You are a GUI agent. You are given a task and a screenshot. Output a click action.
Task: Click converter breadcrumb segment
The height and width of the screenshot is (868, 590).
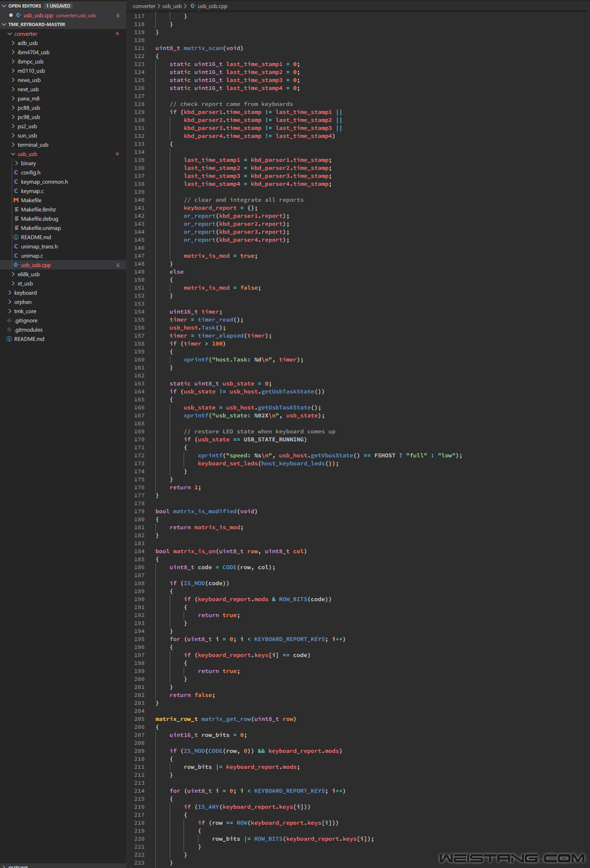click(x=144, y=6)
